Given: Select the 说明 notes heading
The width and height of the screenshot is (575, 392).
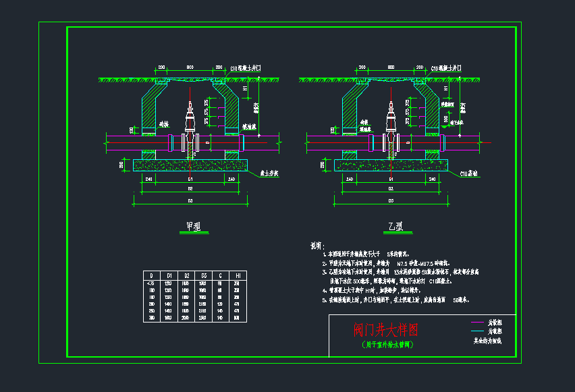Looking at the screenshot, I should click(317, 246).
